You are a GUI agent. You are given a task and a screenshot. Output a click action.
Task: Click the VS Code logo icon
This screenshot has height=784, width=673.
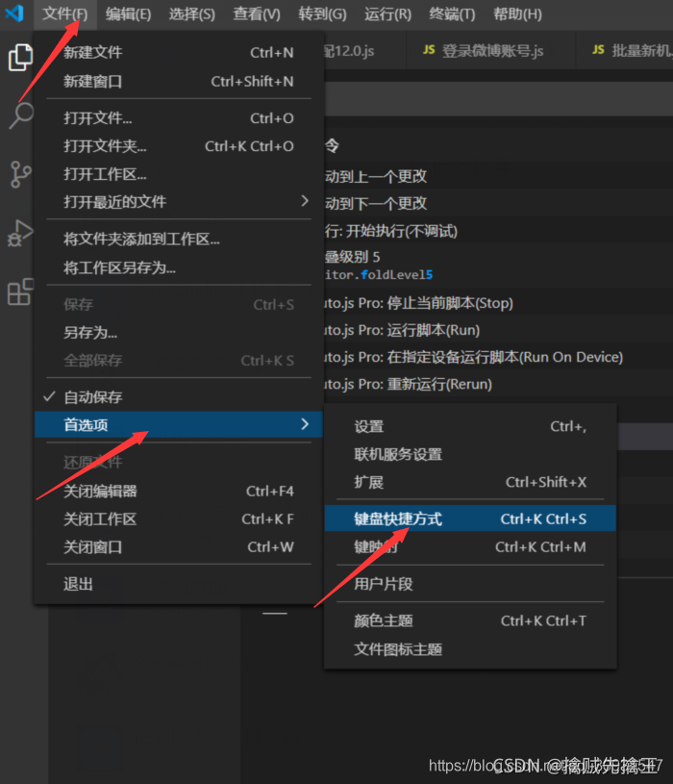pyautogui.click(x=14, y=13)
